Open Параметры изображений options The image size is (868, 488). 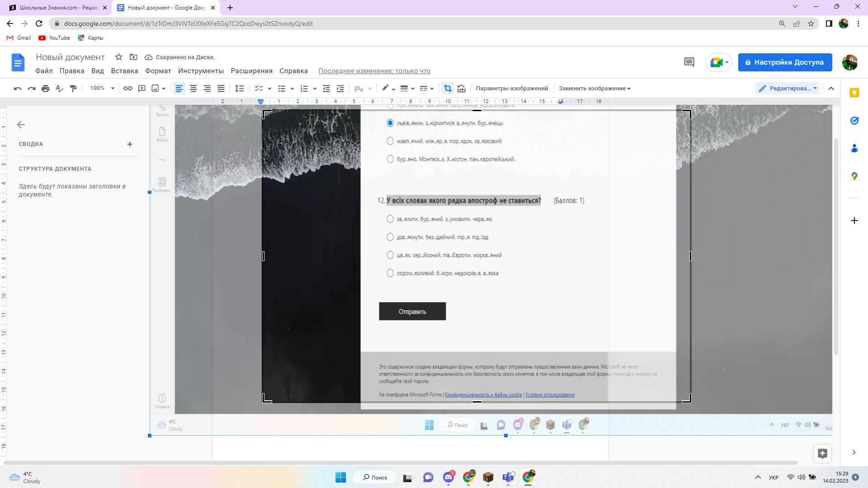512,89
